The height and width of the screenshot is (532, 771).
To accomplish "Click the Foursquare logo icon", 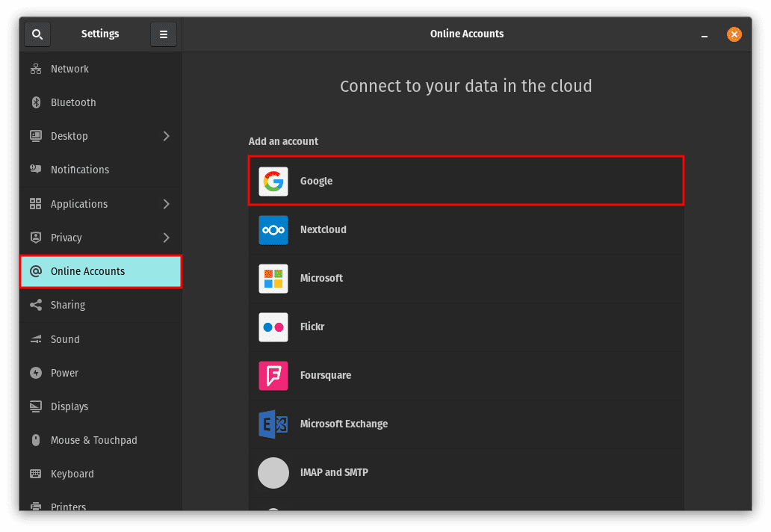I will click(x=273, y=376).
